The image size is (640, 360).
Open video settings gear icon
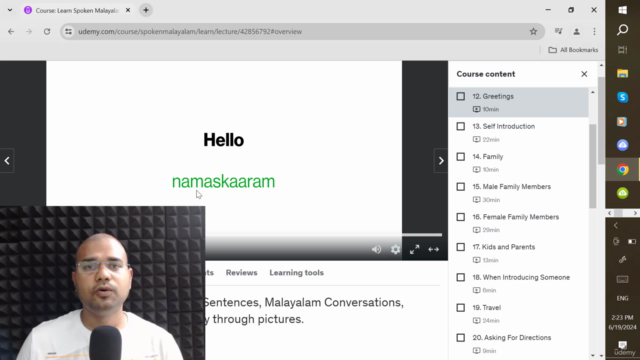[x=395, y=249]
